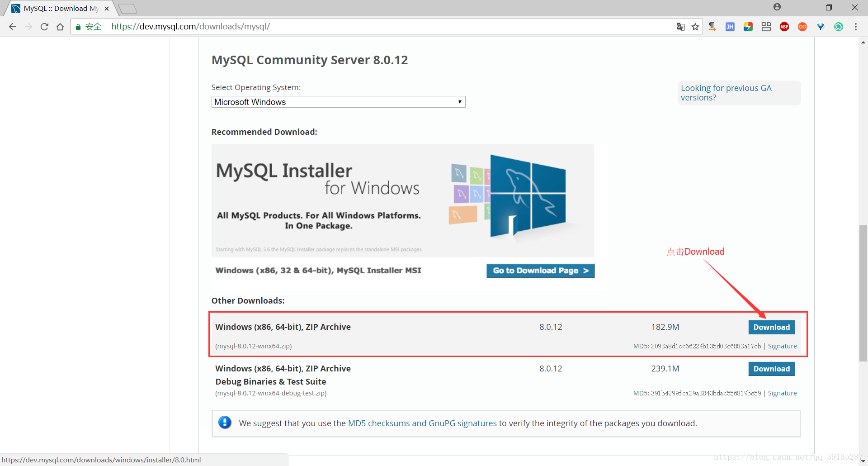Click the Recommended Download heading
The width and height of the screenshot is (868, 466).
[264, 132]
